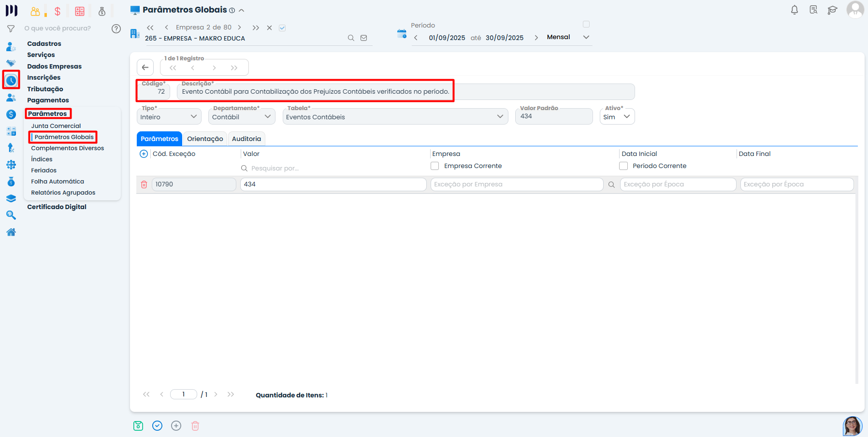The image size is (868, 437).
Task: Open Junta Comercial in sidebar menu
Action: tap(56, 126)
